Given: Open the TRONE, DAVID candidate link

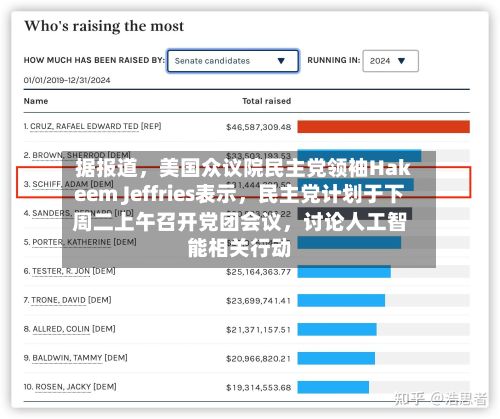Looking at the screenshot, I should click(58, 300).
